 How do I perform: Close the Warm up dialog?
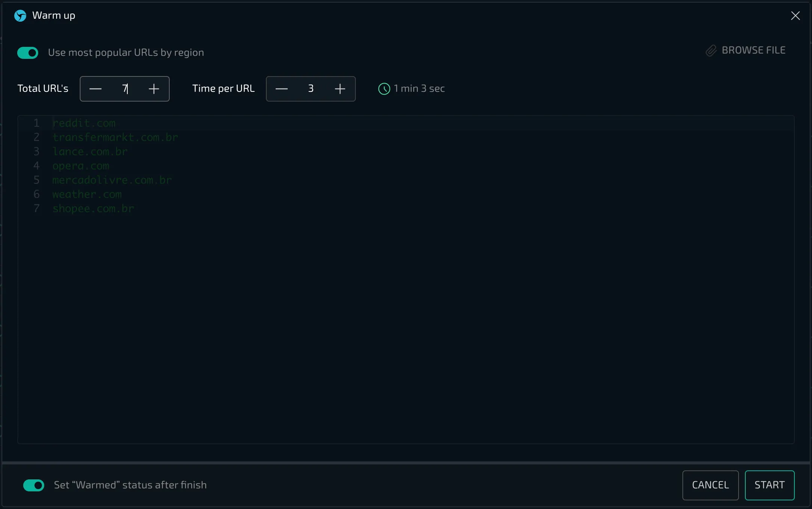click(x=795, y=16)
